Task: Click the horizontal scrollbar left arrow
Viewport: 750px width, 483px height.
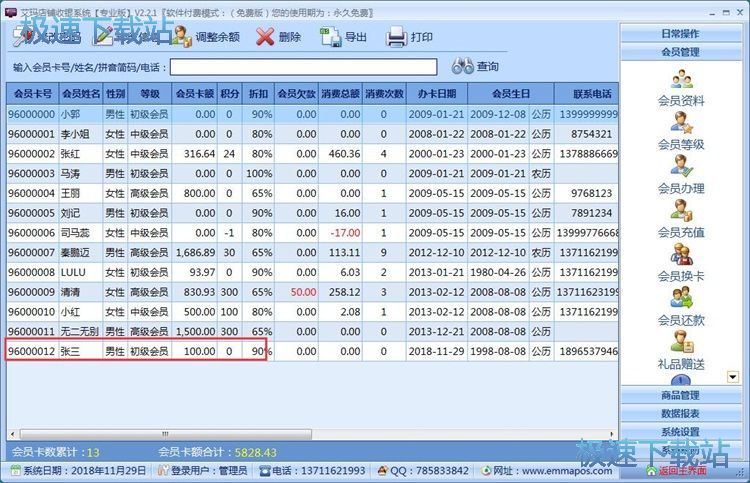Action: click(x=12, y=434)
